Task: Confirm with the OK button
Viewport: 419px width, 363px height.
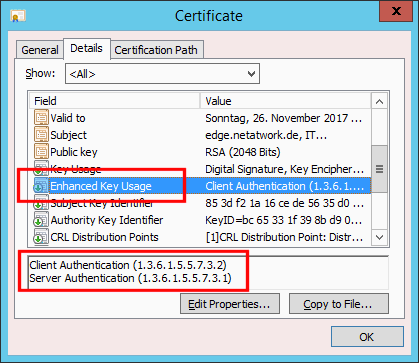Action: (x=367, y=337)
